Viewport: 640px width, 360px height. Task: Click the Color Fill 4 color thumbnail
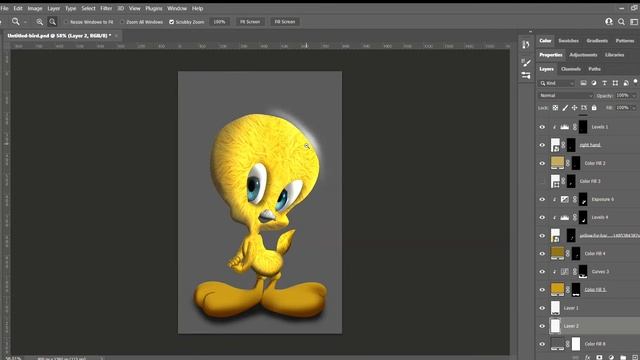(x=557, y=253)
